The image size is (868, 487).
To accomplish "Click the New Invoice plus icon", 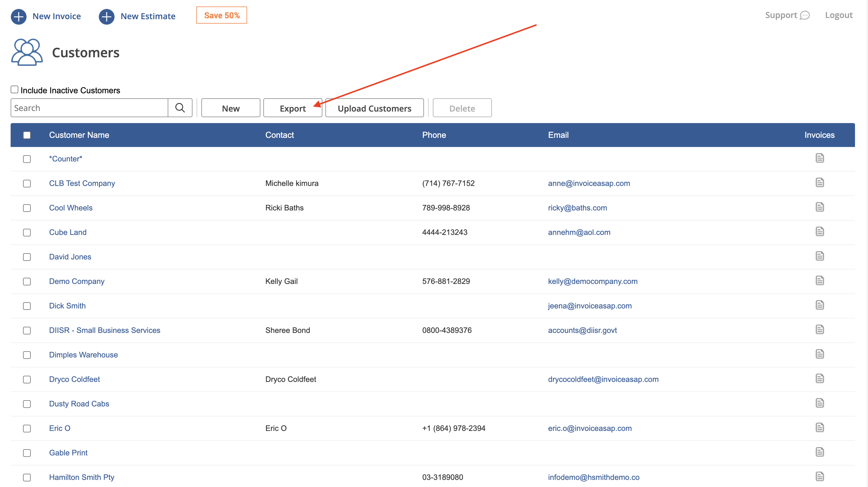I will (19, 16).
